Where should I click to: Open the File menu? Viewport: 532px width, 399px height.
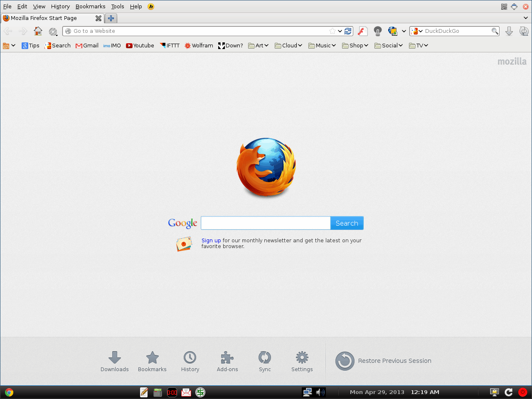point(7,6)
